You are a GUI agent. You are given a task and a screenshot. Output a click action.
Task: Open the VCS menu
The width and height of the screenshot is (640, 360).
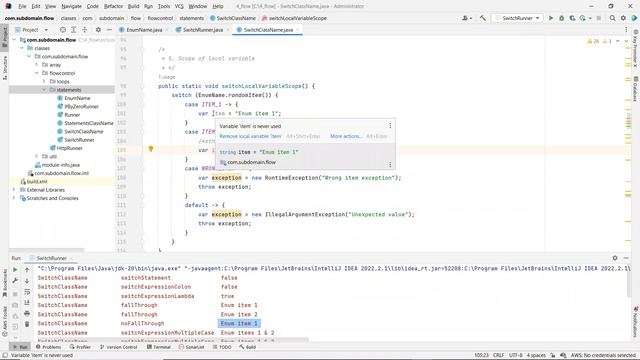(x=179, y=6)
